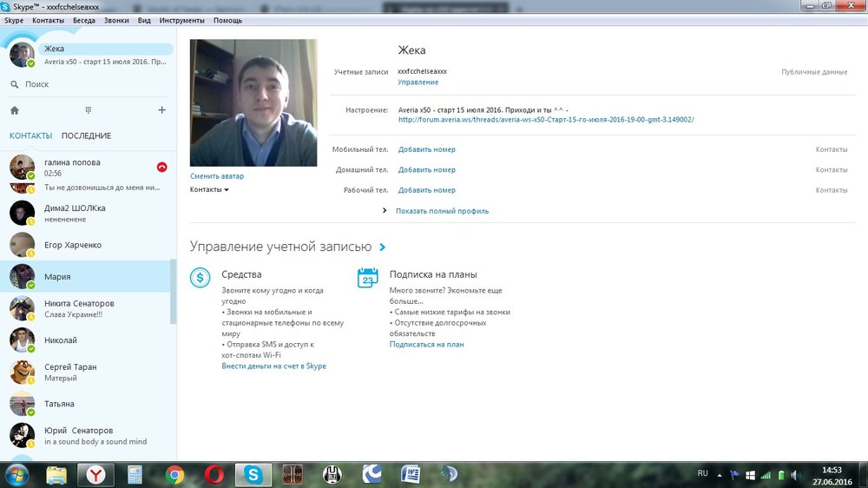The width and height of the screenshot is (868, 488).
Task: Select contact Егор Харченко
Action: [73, 245]
